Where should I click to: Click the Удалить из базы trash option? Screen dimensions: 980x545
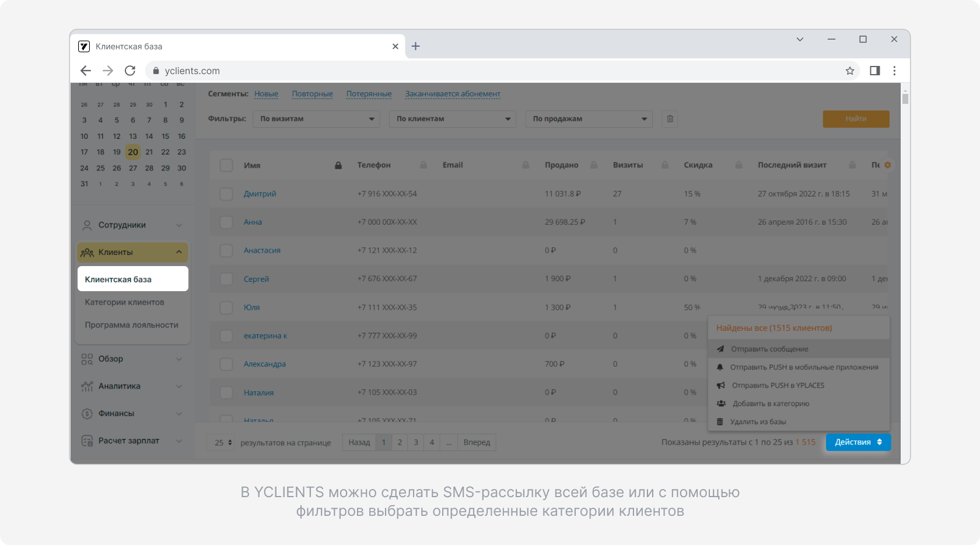click(x=758, y=421)
